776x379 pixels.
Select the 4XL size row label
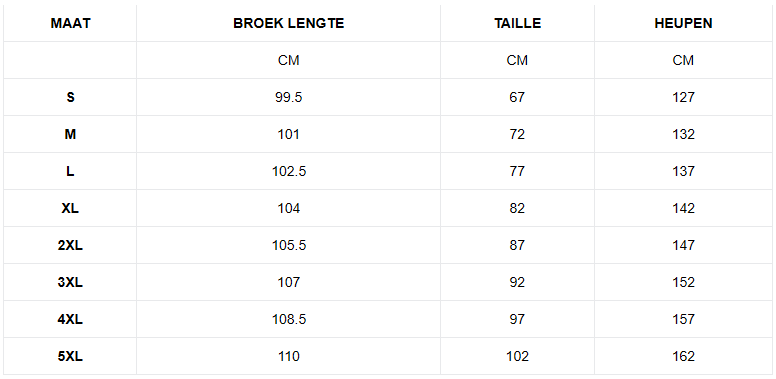click(x=70, y=320)
